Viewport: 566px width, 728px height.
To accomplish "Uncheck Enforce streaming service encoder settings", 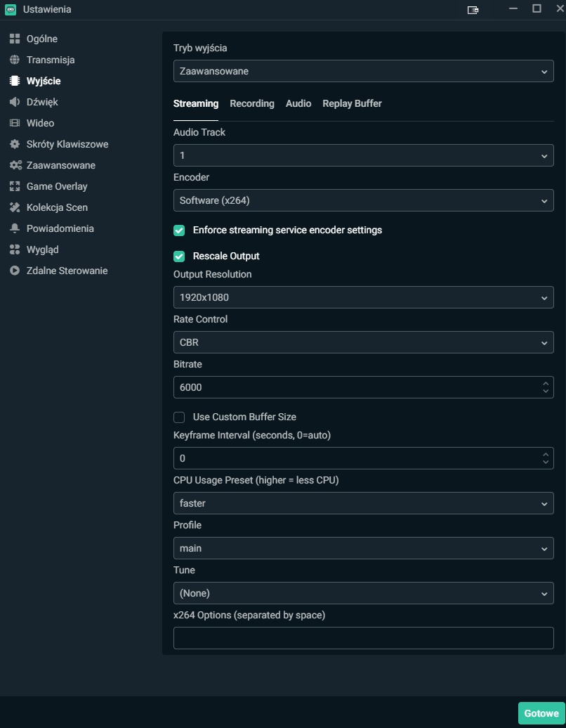I will coord(179,230).
